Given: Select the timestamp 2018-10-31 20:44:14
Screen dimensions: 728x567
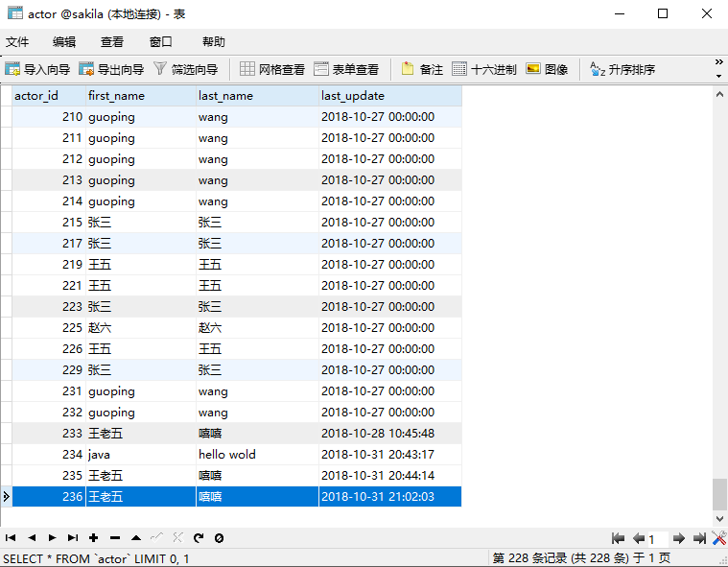Looking at the screenshot, I should pyautogui.click(x=390, y=476).
